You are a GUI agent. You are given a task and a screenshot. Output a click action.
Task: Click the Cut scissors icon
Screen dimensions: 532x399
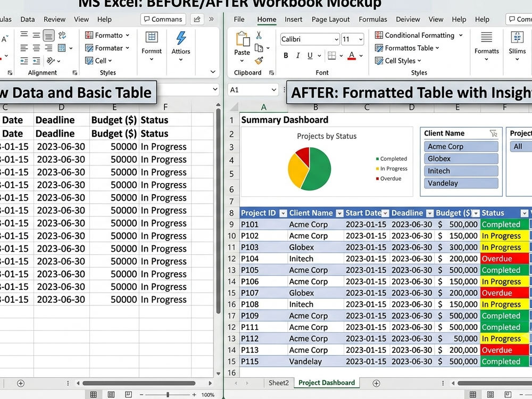pos(259,35)
